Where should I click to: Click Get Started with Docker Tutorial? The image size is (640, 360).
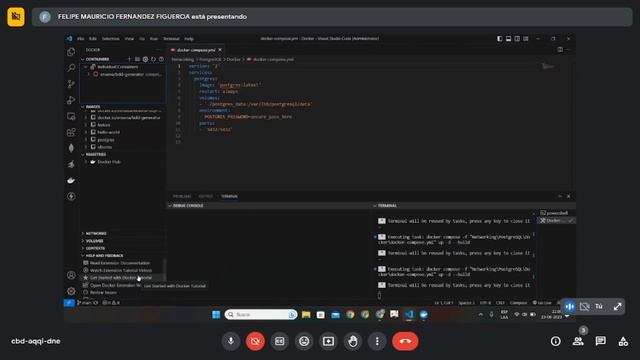click(x=121, y=278)
